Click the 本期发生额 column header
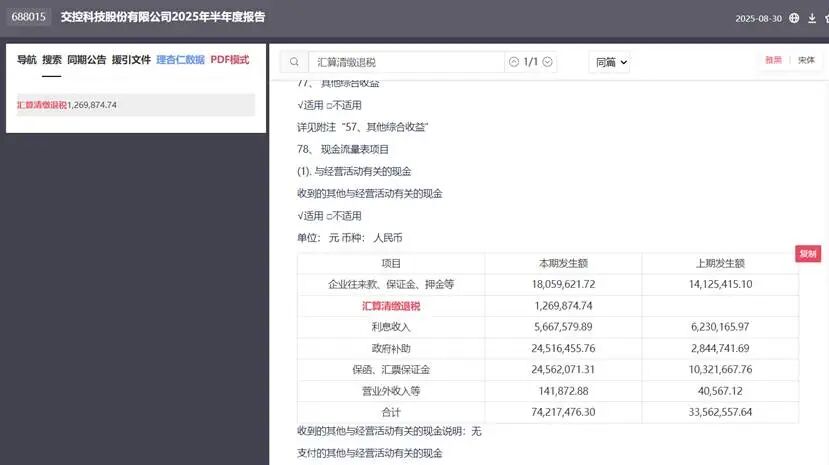 563,263
